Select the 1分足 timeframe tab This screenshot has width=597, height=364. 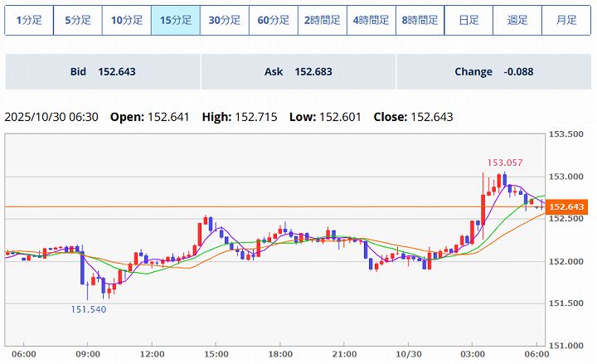[x=29, y=20]
